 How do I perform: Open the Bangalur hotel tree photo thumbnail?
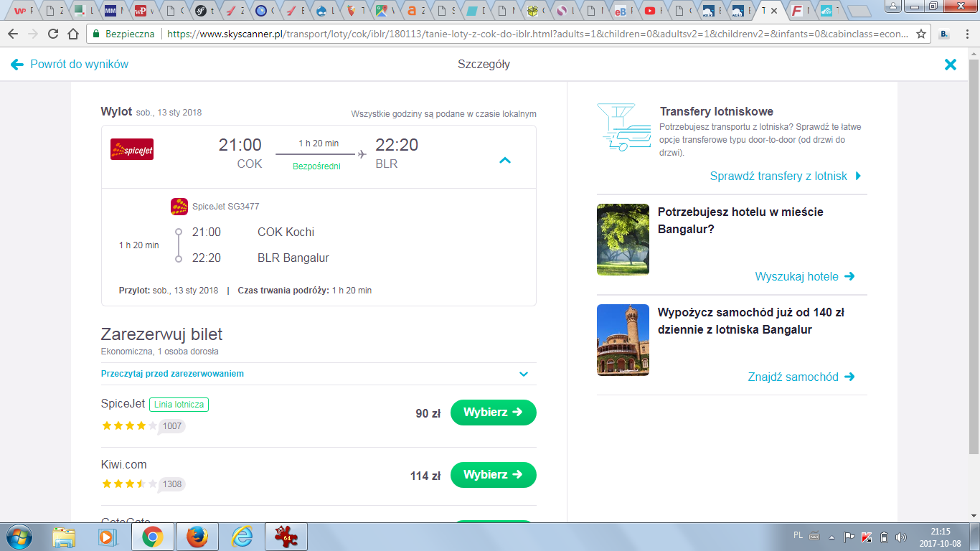tap(623, 240)
